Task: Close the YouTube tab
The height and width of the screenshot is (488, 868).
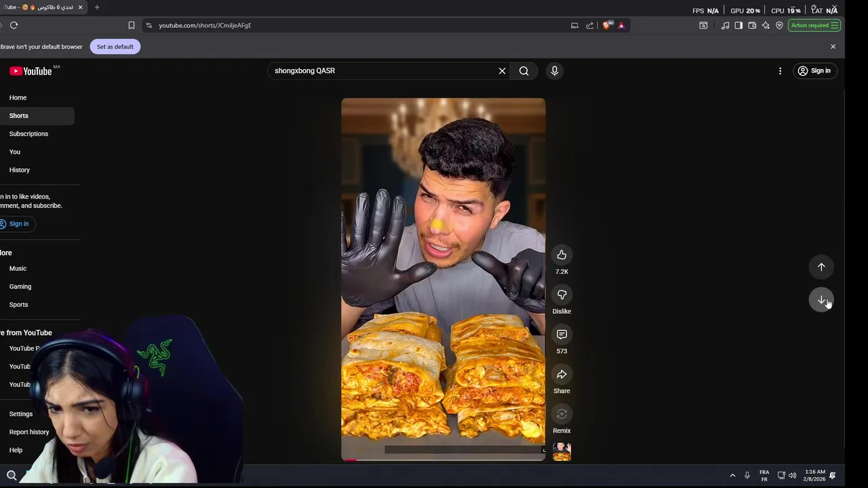Action: [81, 7]
